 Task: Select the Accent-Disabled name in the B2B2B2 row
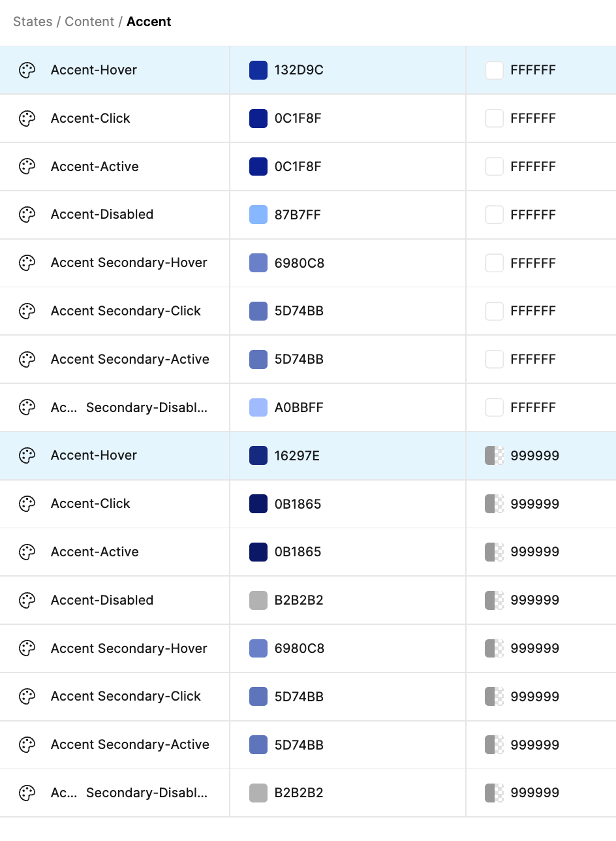[x=102, y=600]
